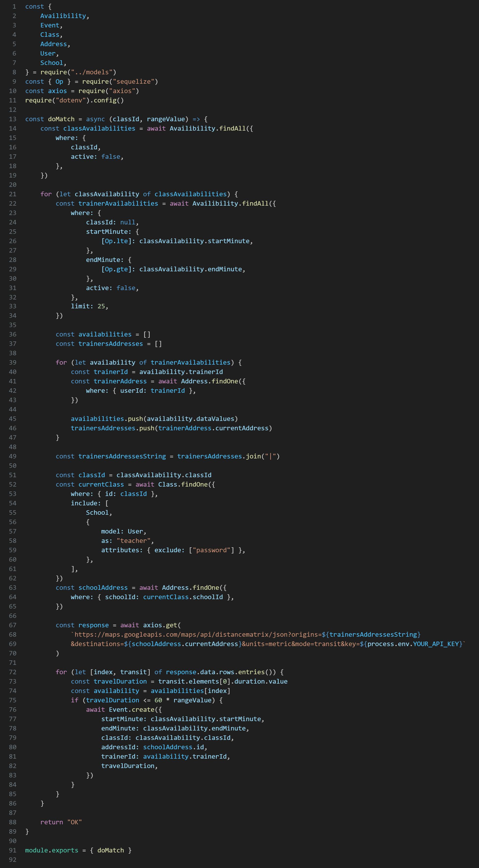Click line number 67 in the gutter
Screen dimensions: 479x868
(12, 625)
